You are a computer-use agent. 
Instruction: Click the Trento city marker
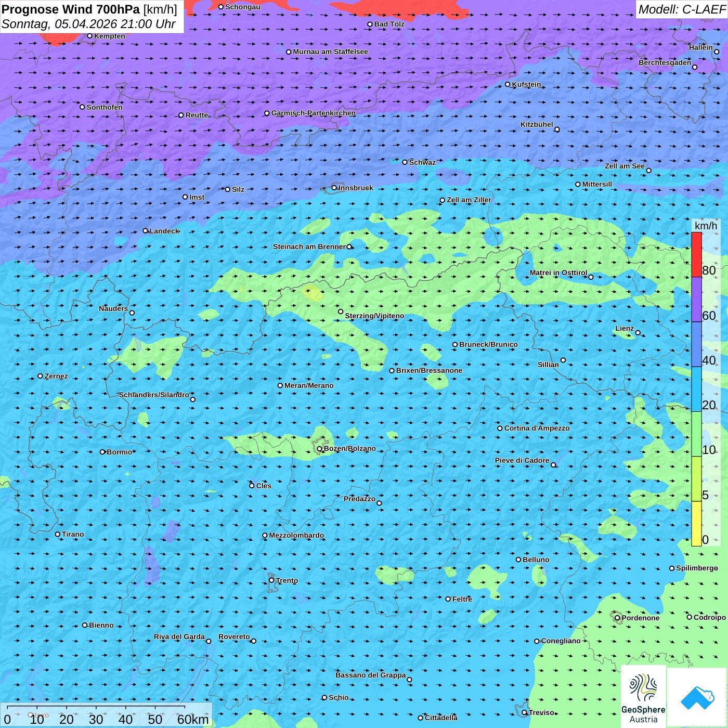(x=271, y=580)
